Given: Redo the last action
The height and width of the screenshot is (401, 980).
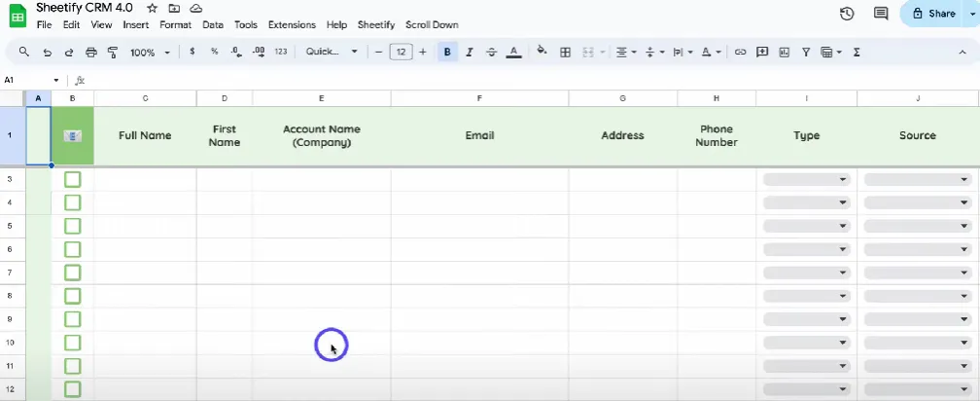Looking at the screenshot, I should point(69,53).
